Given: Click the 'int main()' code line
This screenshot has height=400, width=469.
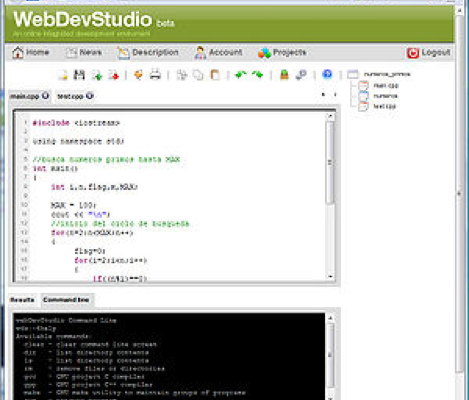Looking at the screenshot, I should (55, 168).
